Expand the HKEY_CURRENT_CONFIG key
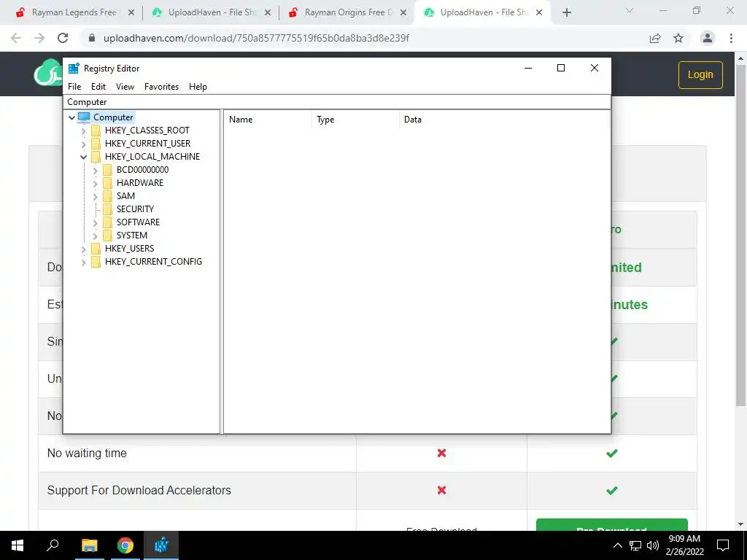The width and height of the screenshot is (747, 560). tap(83, 262)
